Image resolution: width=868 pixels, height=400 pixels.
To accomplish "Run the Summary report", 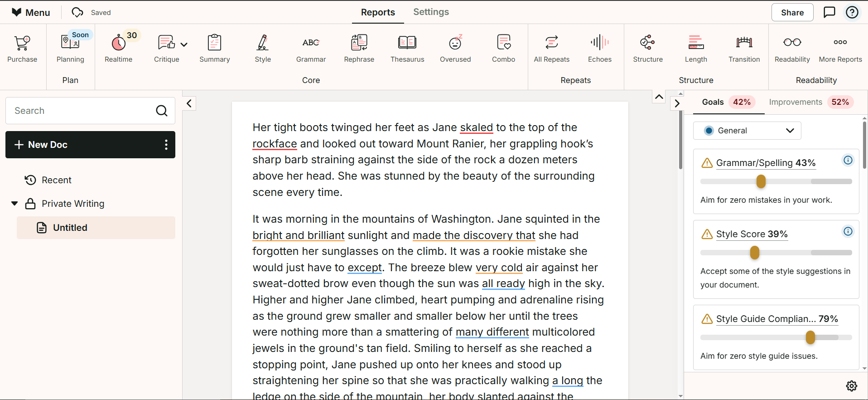I will pyautogui.click(x=215, y=49).
